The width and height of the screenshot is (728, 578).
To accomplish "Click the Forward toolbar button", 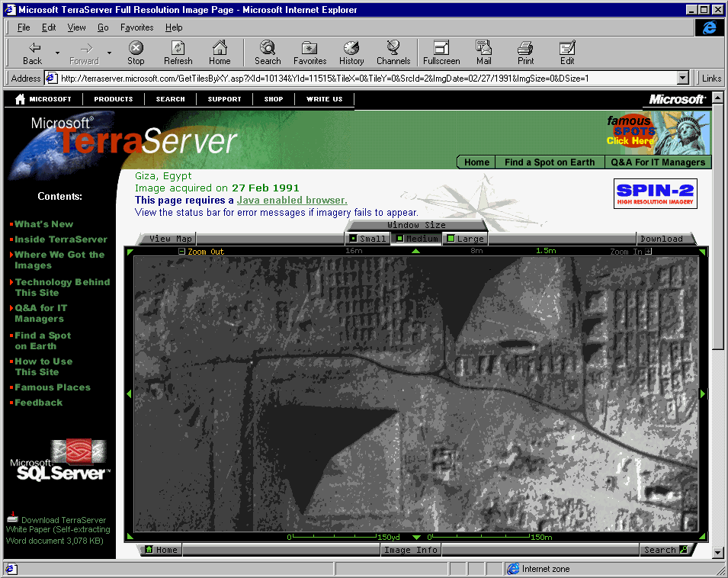I will pos(84,53).
